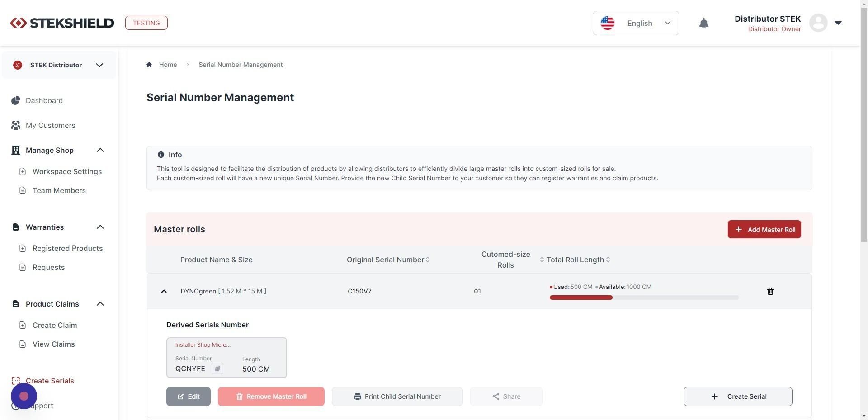Click the US flag icon
868x420 pixels.
coord(608,23)
